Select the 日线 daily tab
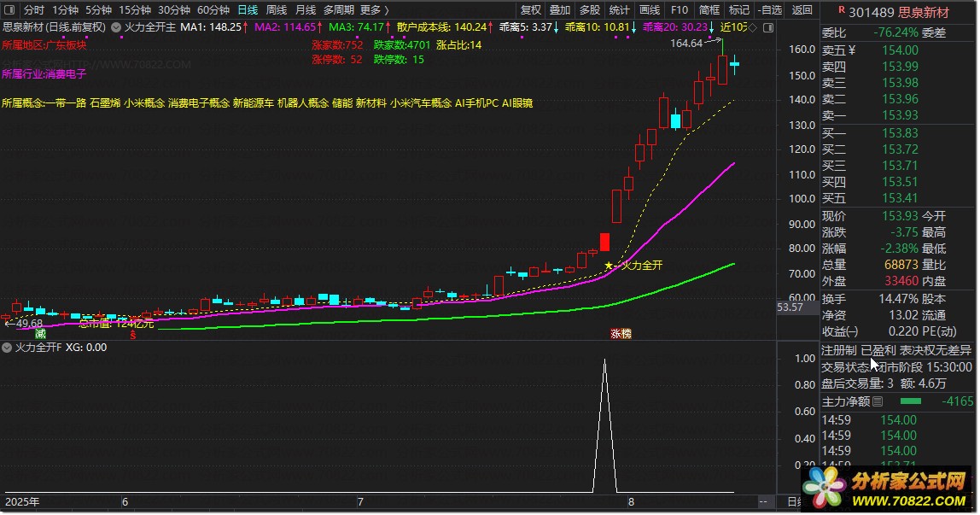 tap(248, 10)
